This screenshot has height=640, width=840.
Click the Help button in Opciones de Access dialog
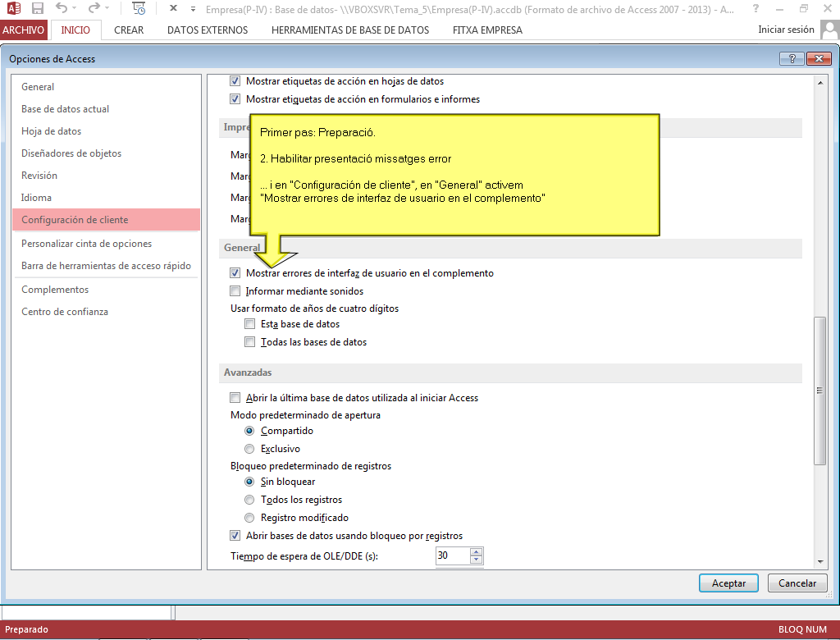pyautogui.click(x=792, y=58)
